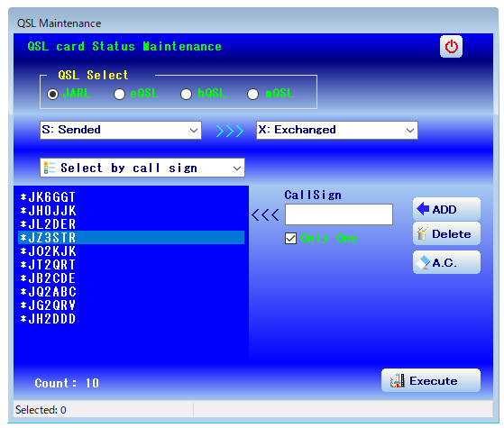This screenshot has height=428, width=504.
Task: Uncheck the Only One checkbox
Action: tap(290, 239)
